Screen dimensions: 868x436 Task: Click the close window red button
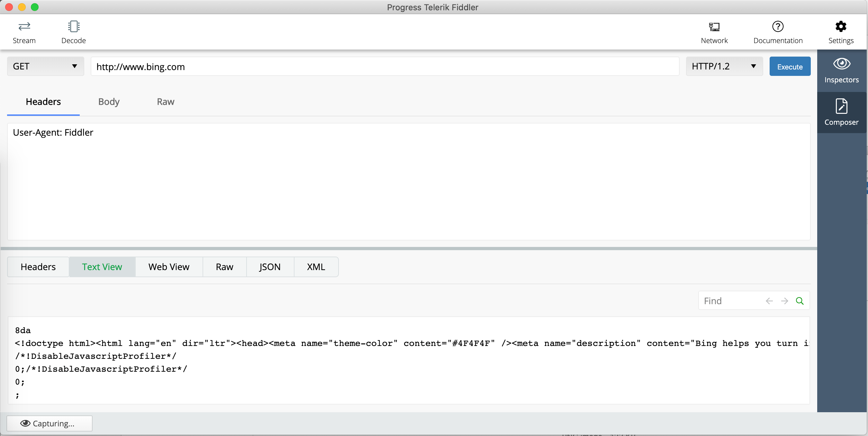pyautogui.click(x=9, y=7)
